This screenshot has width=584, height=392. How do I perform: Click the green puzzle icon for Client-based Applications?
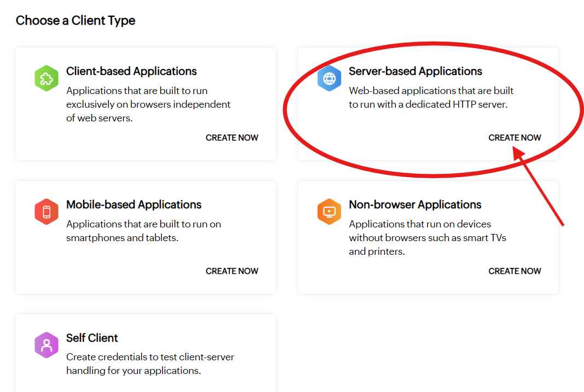pos(46,79)
